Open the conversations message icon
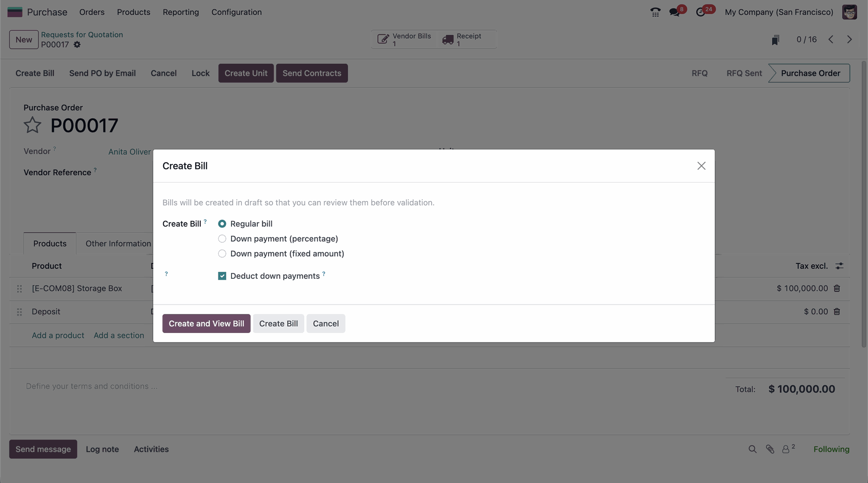 (x=675, y=12)
